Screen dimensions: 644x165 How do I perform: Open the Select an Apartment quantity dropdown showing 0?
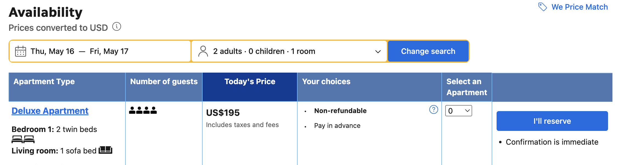point(458,111)
